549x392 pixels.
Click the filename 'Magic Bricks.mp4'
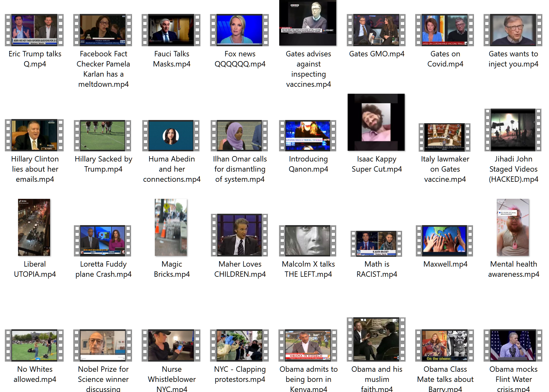(x=172, y=269)
